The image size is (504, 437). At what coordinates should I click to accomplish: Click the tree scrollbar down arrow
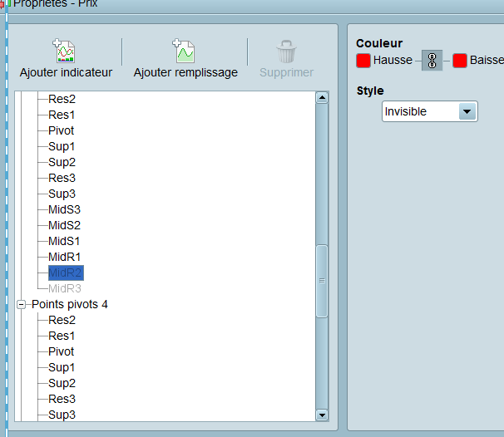pyautogui.click(x=322, y=415)
